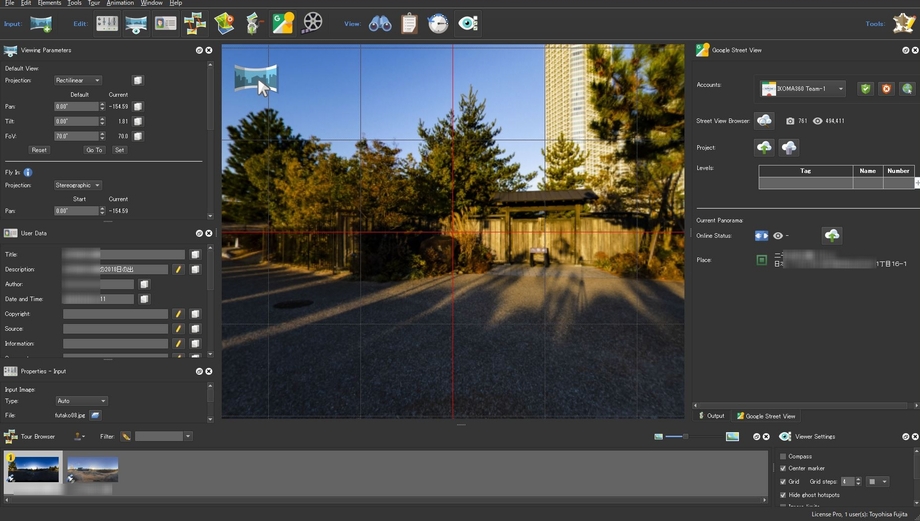
Task: Click the clock history view icon
Action: click(x=438, y=24)
